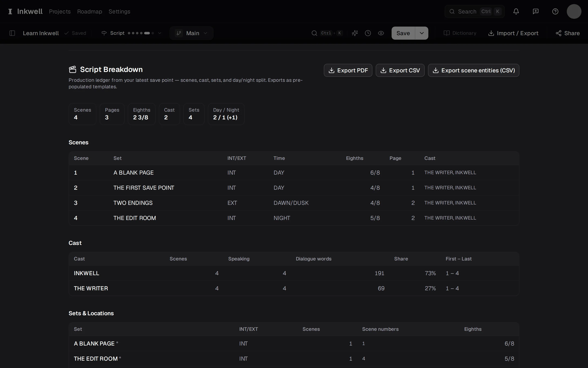Click the magnifier icon beside Ctrl+K
Viewport: 588px width, 368px height.
314,33
